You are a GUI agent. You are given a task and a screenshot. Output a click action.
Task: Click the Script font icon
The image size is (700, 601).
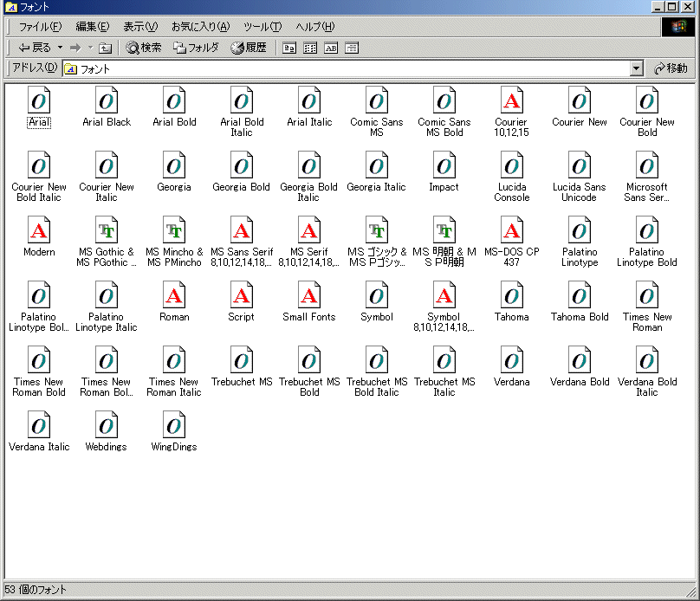tap(241, 295)
